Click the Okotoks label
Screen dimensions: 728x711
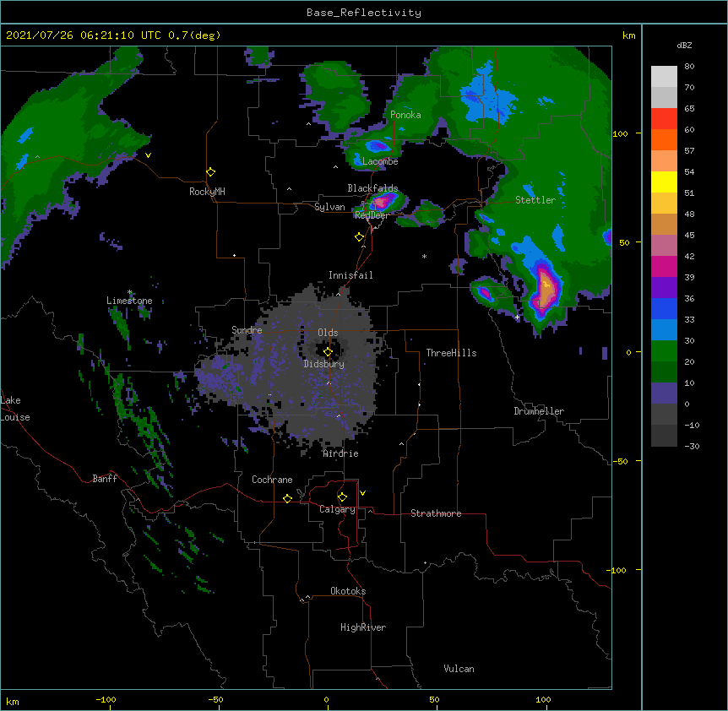(x=348, y=591)
